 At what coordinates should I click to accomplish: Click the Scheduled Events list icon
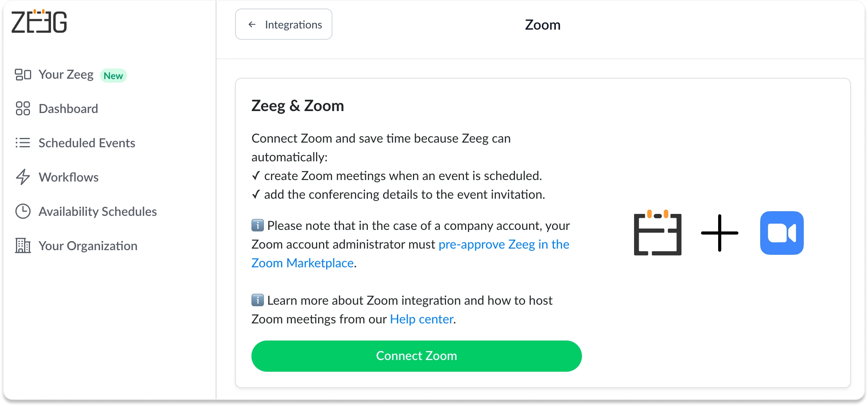[x=23, y=143]
